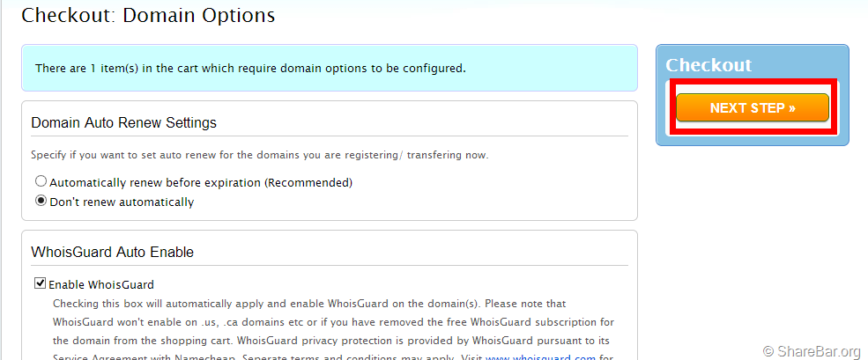Click the » arrows on the NEXT STEP button
The image size is (868, 360).
click(791, 108)
